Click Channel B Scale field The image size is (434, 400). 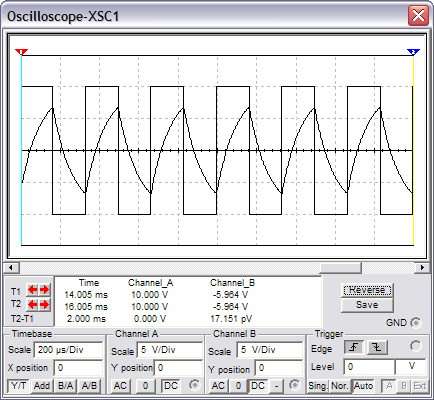(270, 350)
